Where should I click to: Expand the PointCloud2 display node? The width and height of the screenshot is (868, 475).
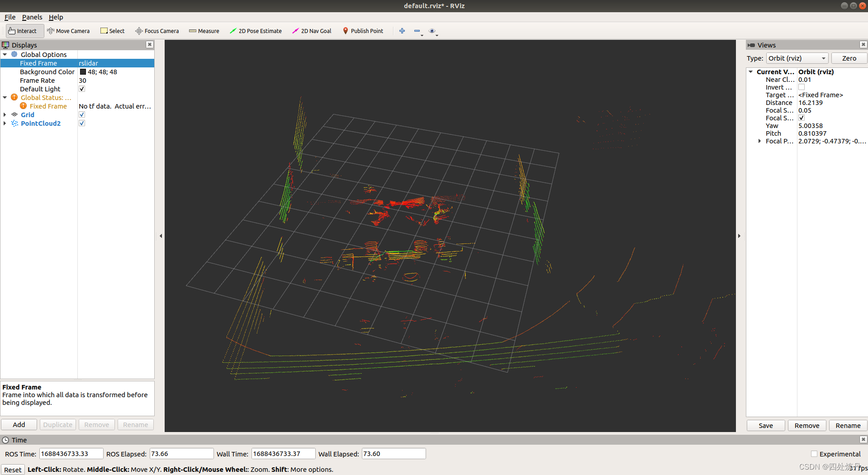(5, 123)
